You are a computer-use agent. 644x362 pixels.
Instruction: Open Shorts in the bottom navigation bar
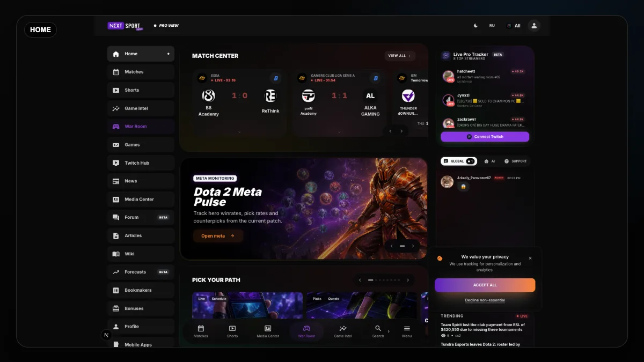232,331
